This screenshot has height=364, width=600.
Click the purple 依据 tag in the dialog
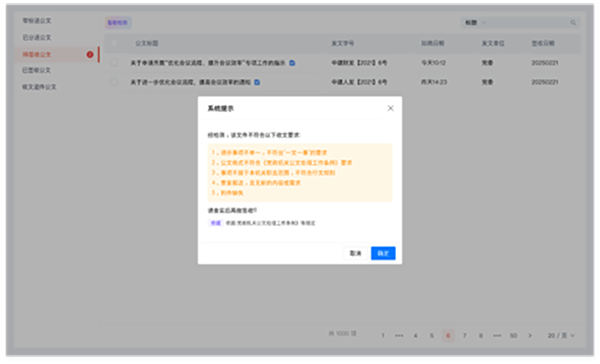(x=215, y=223)
